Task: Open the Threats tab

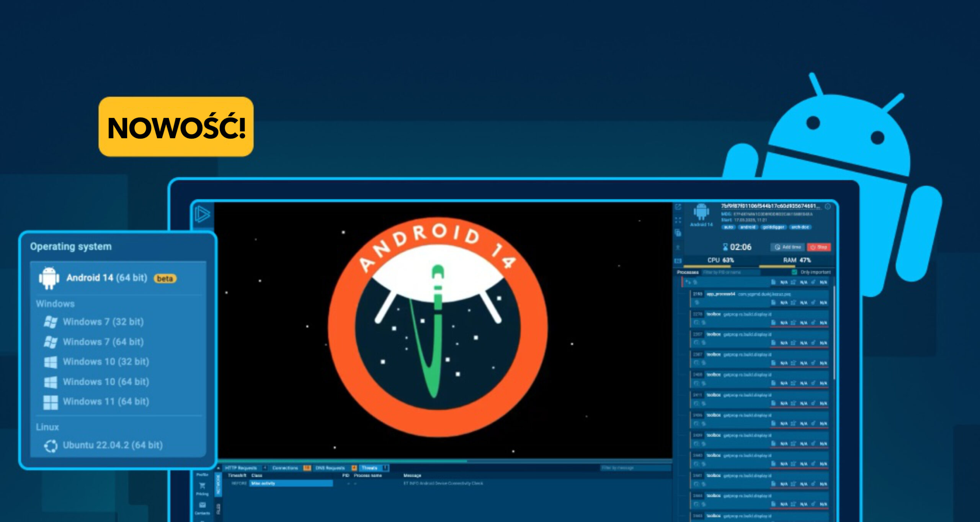Action: point(374,468)
